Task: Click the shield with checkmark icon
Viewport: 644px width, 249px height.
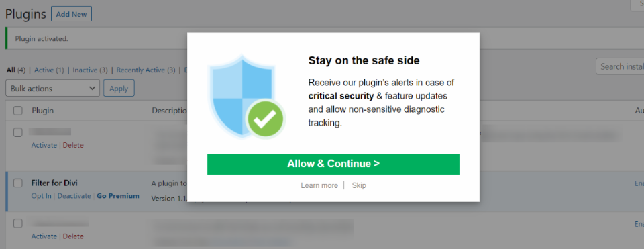Action: [x=246, y=97]
